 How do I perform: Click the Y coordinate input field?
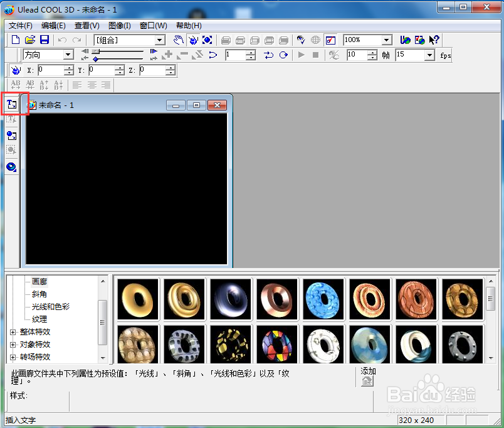[x=102, y=70]
